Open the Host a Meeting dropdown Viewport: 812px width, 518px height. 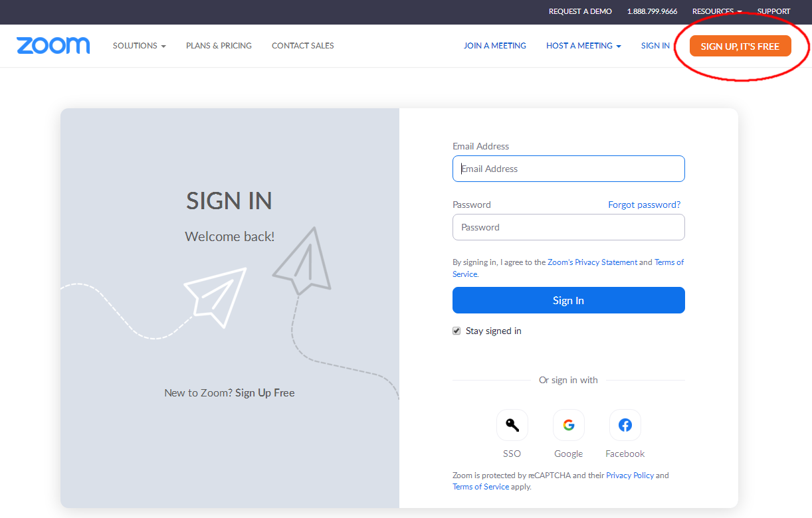click(583, 46)
